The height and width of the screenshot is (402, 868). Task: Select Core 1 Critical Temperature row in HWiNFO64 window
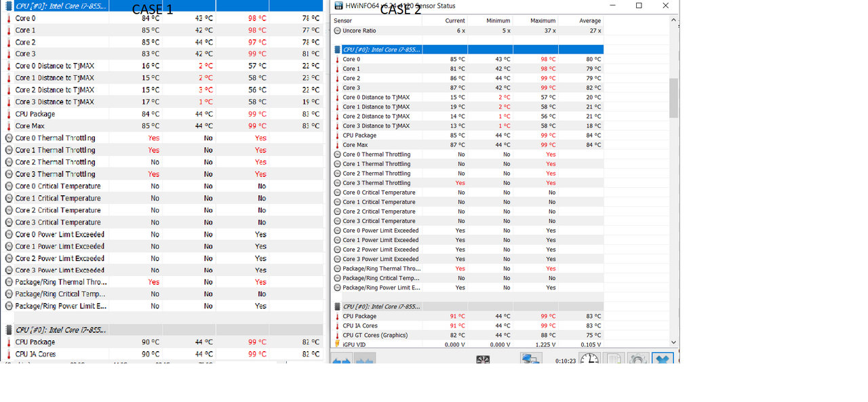tap(467, 202)
